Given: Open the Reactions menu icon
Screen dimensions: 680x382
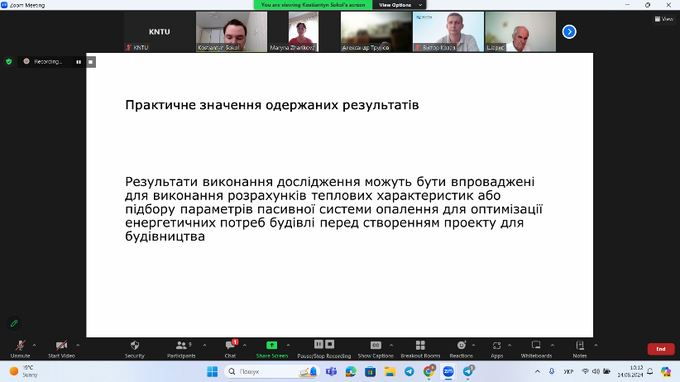Looking at the screenshot, I should pyautogui.click(x=461, y=346).
